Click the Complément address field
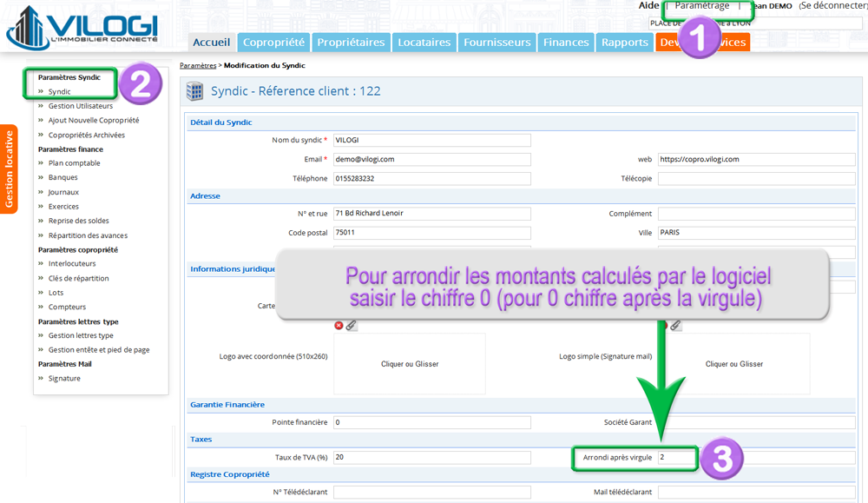Viewport: 868px width, 503px height. coord(756,214)
